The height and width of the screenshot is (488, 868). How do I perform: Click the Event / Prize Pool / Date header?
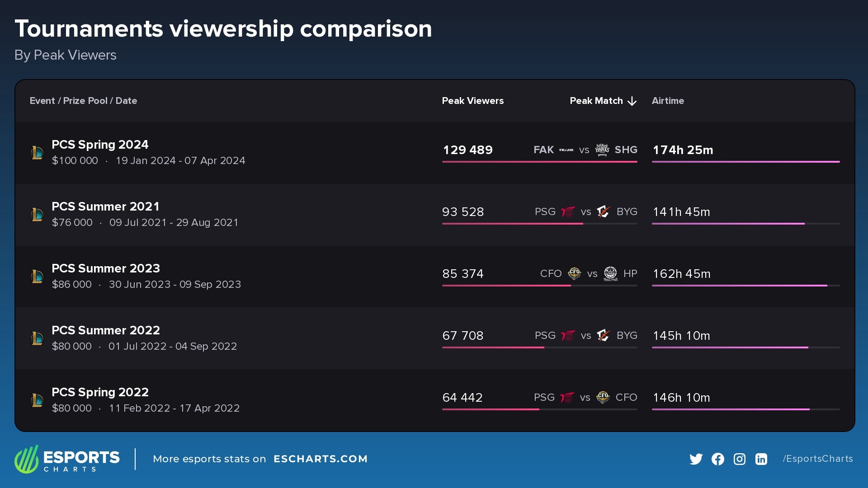pos(83,101)
